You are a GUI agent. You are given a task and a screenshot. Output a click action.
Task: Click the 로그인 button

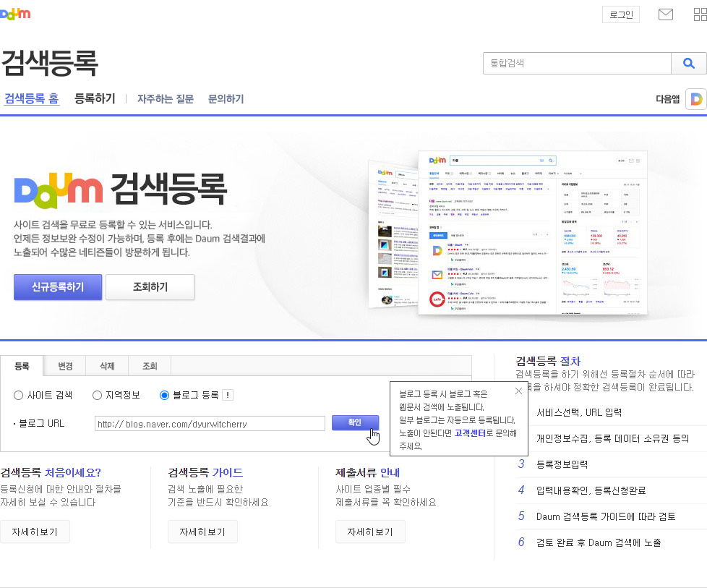click(x=621, y=14)
